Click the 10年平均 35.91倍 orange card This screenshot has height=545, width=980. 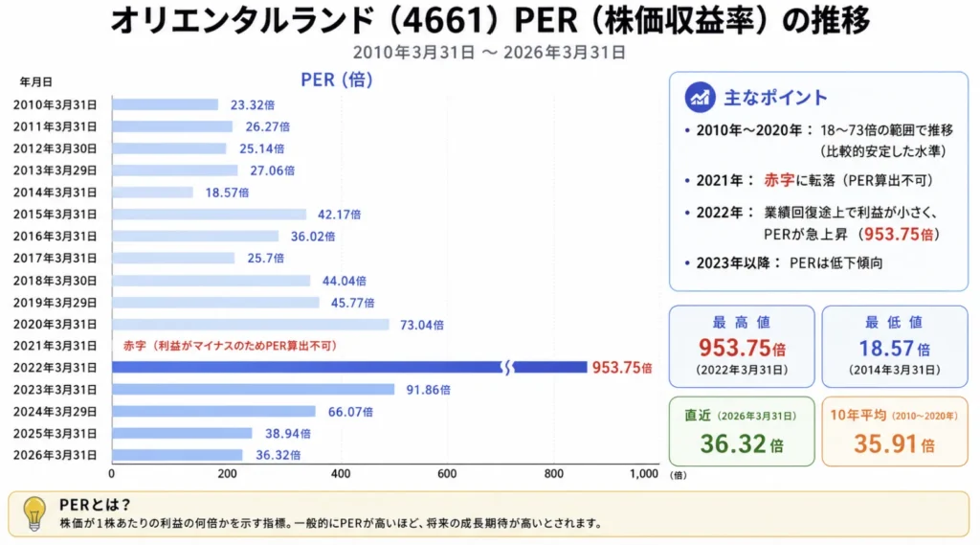[895, 431]
